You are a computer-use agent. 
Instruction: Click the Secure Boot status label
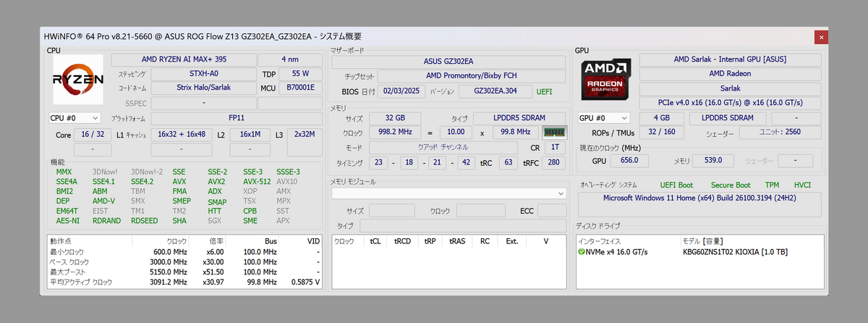tap(731, 185)
